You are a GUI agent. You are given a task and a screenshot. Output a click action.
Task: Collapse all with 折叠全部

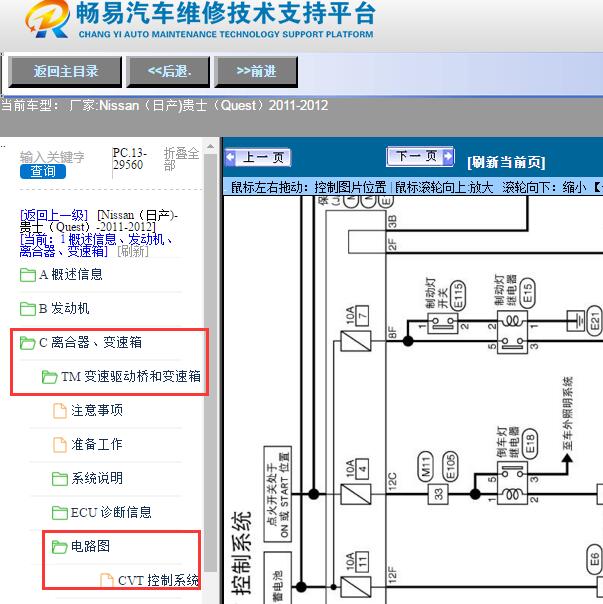181,159
